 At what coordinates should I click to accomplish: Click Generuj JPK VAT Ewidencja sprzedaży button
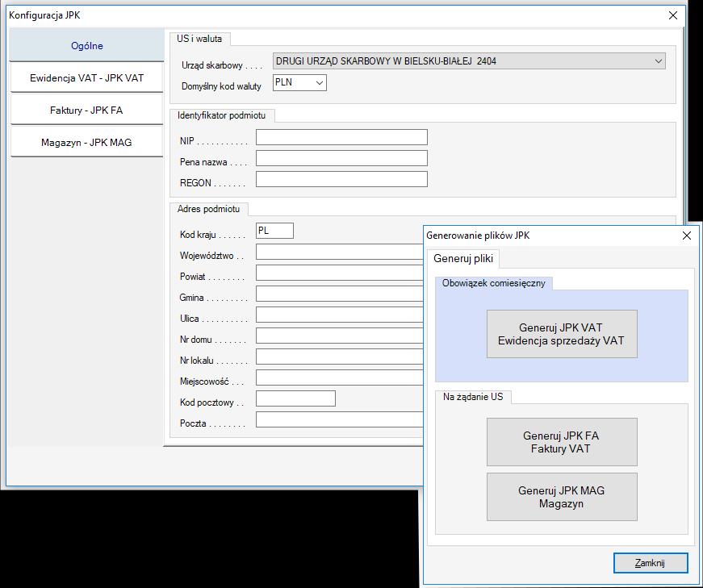pos(562,334)
